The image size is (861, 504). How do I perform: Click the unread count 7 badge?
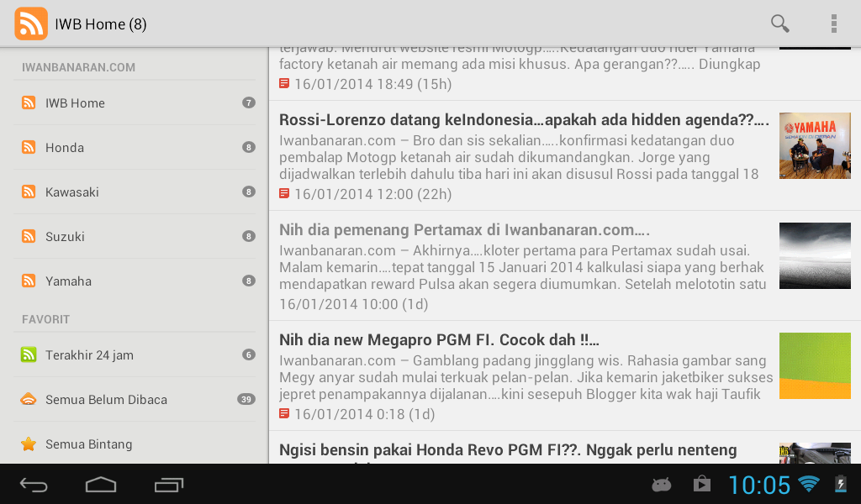click(x=249, y=102)
